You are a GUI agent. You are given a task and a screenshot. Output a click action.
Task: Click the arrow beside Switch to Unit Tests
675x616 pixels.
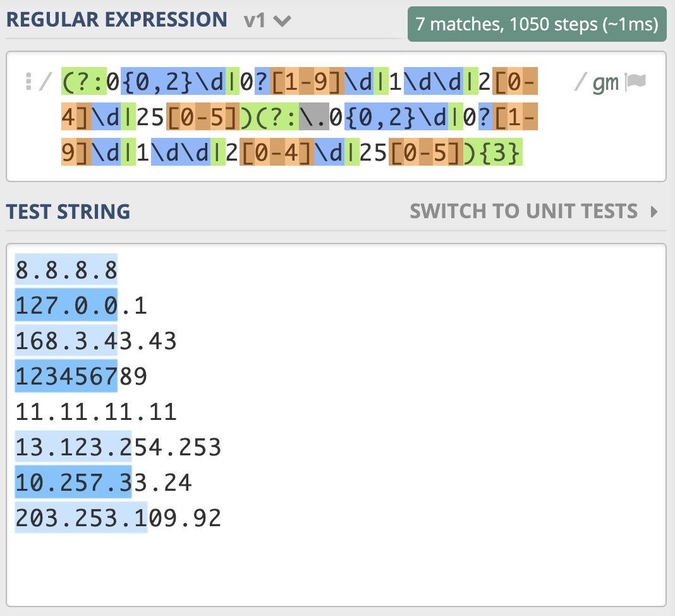click(654, 211)
